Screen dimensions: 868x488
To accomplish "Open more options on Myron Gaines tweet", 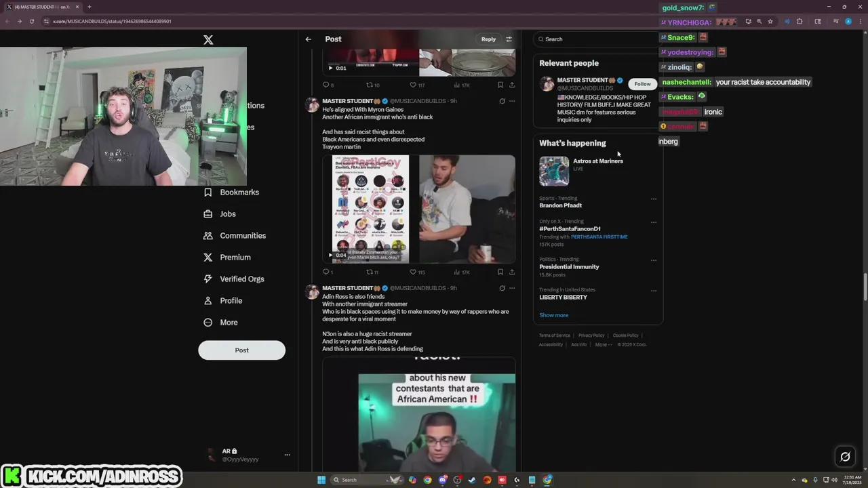I will [512, 101].
